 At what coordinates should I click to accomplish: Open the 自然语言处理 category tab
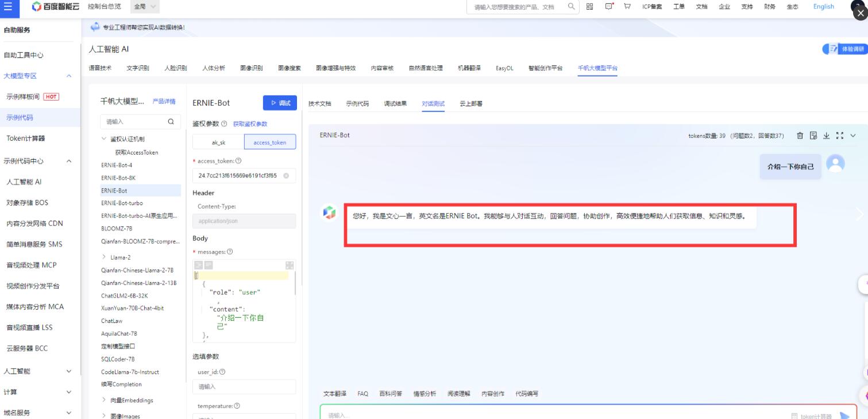pyautogui.click(x=426, y=68)
